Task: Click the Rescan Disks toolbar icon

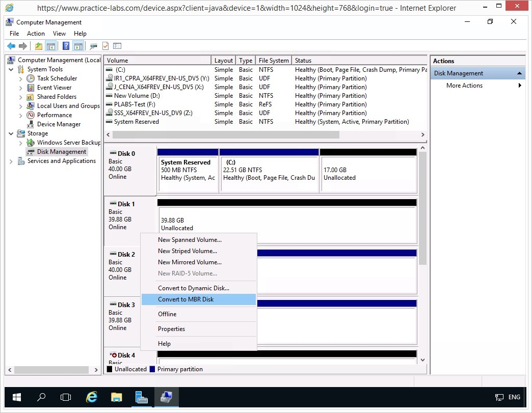Action: (x=93, y=46)
